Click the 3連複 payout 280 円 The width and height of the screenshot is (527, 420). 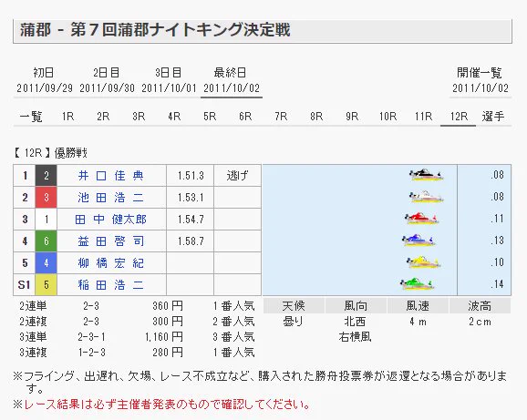168,353
